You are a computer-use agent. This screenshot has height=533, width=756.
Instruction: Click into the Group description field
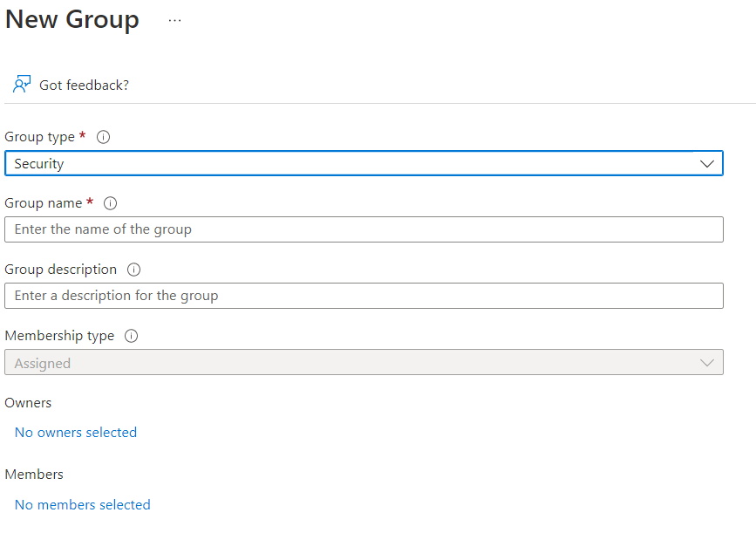click(x=363, y=296)
